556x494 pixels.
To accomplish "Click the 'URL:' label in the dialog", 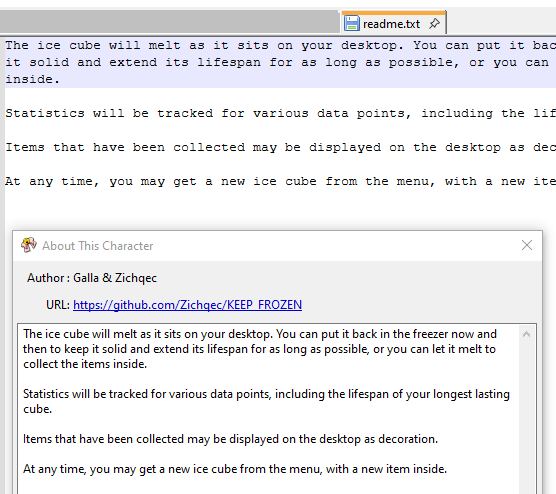I will click(x=58, y=305).
